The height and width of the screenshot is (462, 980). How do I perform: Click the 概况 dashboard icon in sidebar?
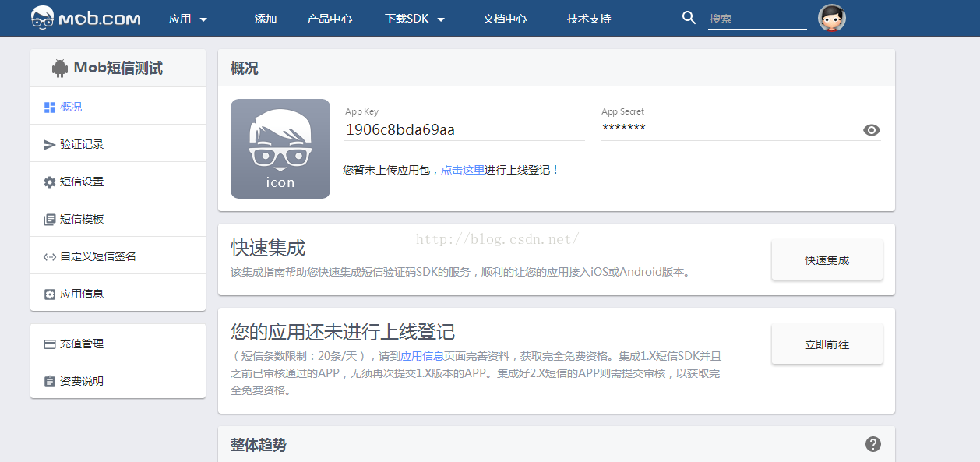(50, 108)
